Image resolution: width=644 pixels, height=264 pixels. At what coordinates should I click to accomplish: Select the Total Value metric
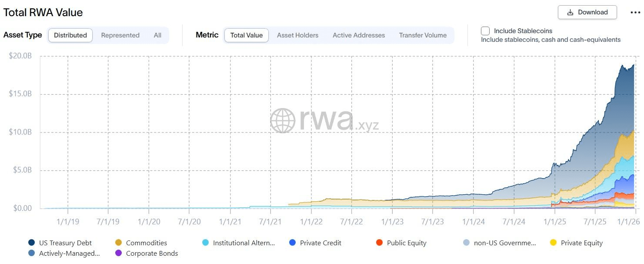246,35
